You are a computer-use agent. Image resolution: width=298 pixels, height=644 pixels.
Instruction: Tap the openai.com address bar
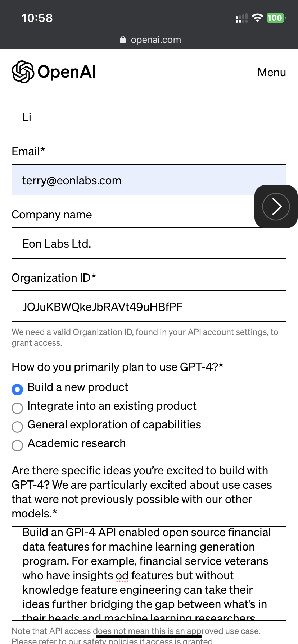(155, 40)
